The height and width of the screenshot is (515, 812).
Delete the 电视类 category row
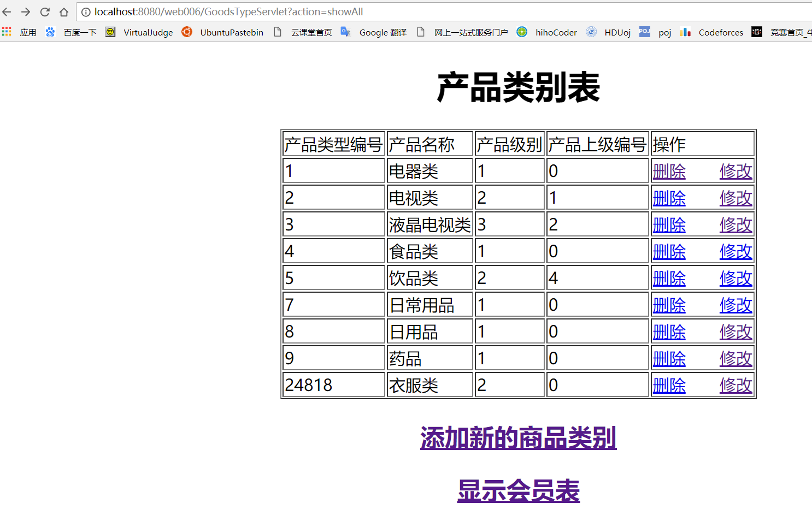click(669, 198)
